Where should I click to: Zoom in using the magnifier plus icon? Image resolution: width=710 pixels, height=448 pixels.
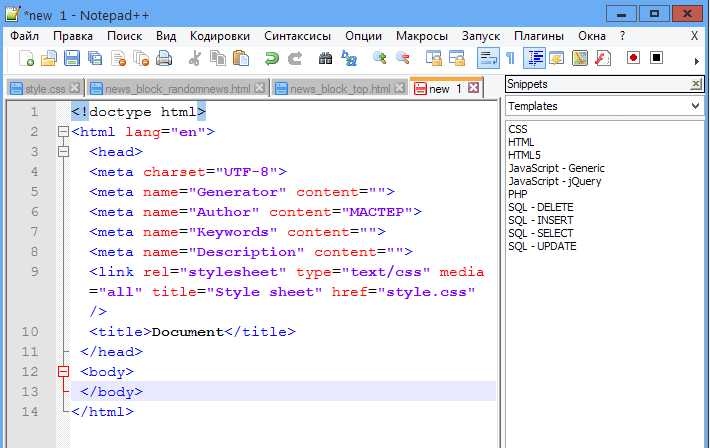click(x=379, y=58)
